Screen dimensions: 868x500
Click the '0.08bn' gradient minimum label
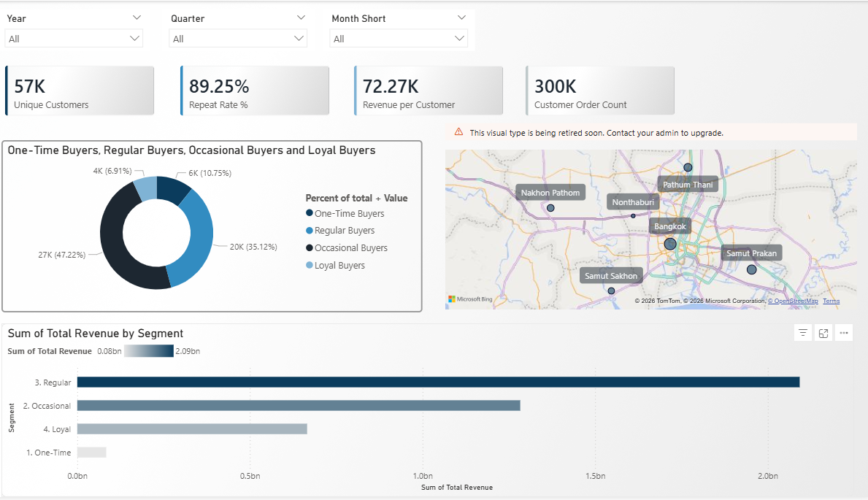click(109, 350)
